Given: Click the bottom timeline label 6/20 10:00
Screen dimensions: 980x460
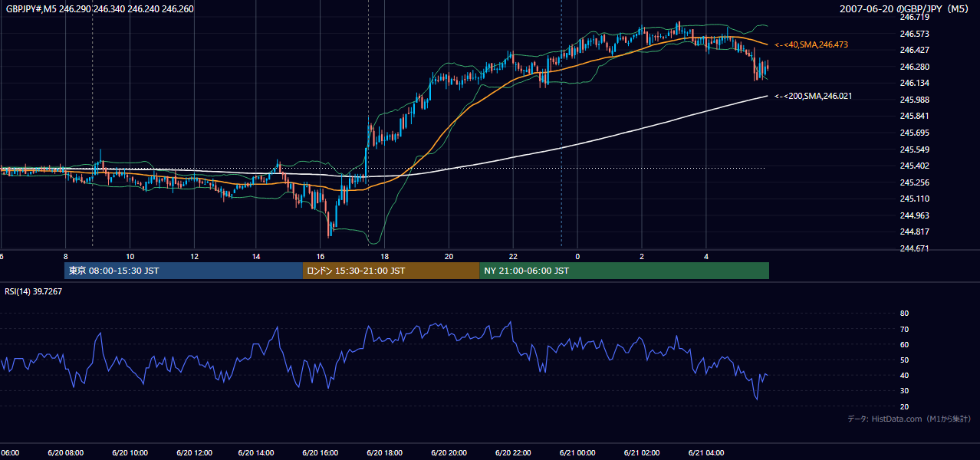Looking at the screenshot, I should pos(130,452).
